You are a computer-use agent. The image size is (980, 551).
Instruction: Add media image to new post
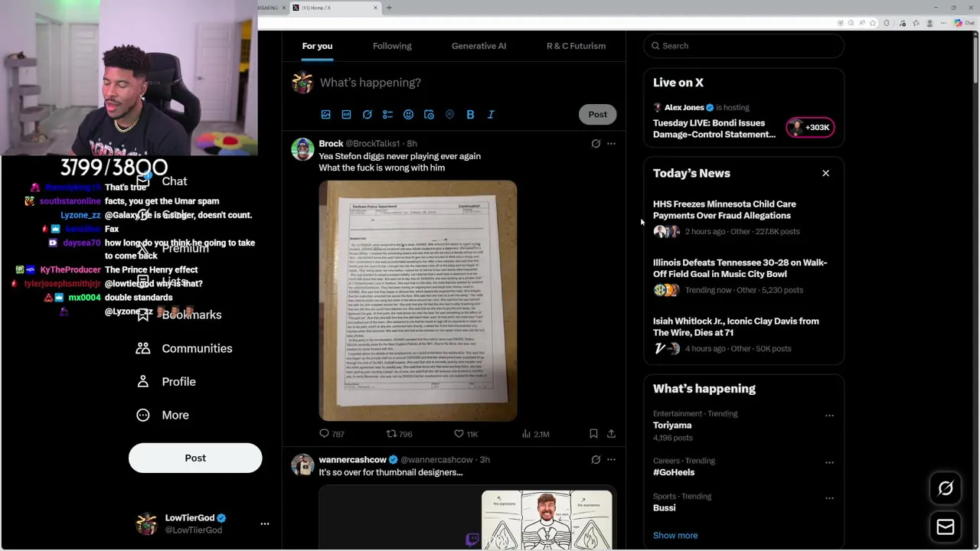pyautogui.click(x=325, y=115)
